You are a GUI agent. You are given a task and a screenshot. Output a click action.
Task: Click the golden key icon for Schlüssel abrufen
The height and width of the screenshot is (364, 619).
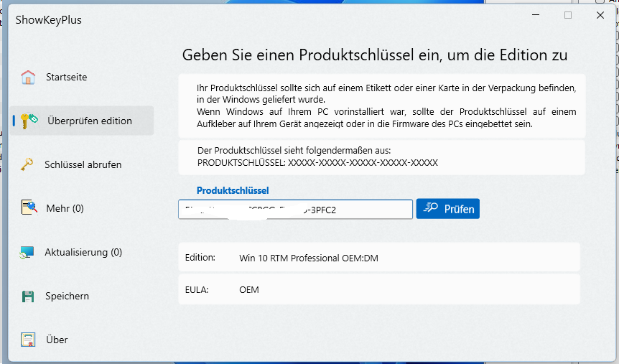click(x=27, y=164)
